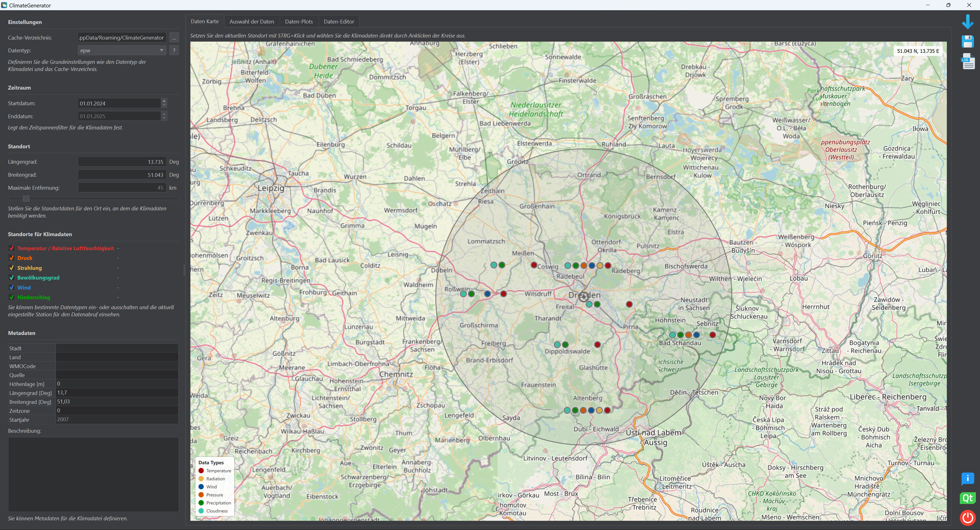Toggle the Strahlung checkbox
Image resolution: width=980 pixels, height=530 pixels.
click(x=11, y=268)
